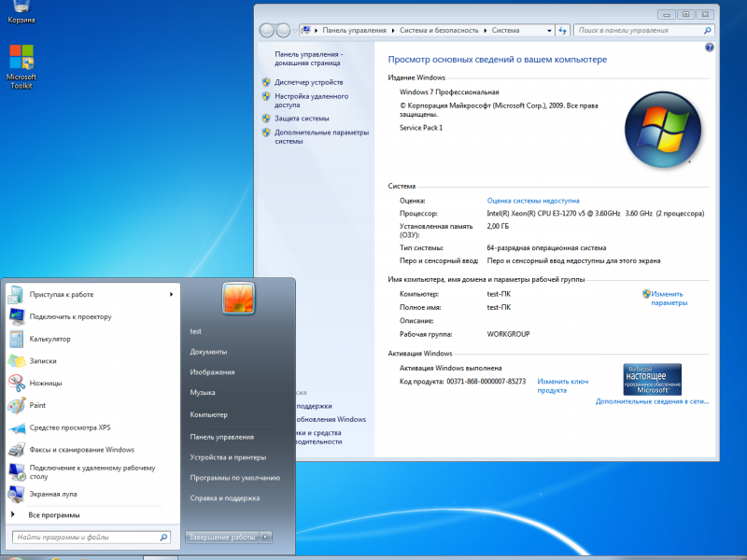Screen dimensions: 747x560
Task: Expand Все программы list
Action: pyautogui.click(x=53, y=515)
